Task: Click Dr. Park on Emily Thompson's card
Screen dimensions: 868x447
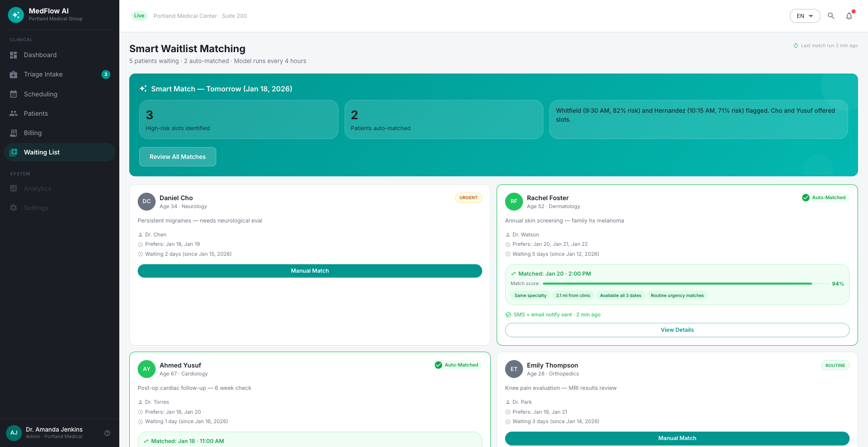Action: [522, 402]
